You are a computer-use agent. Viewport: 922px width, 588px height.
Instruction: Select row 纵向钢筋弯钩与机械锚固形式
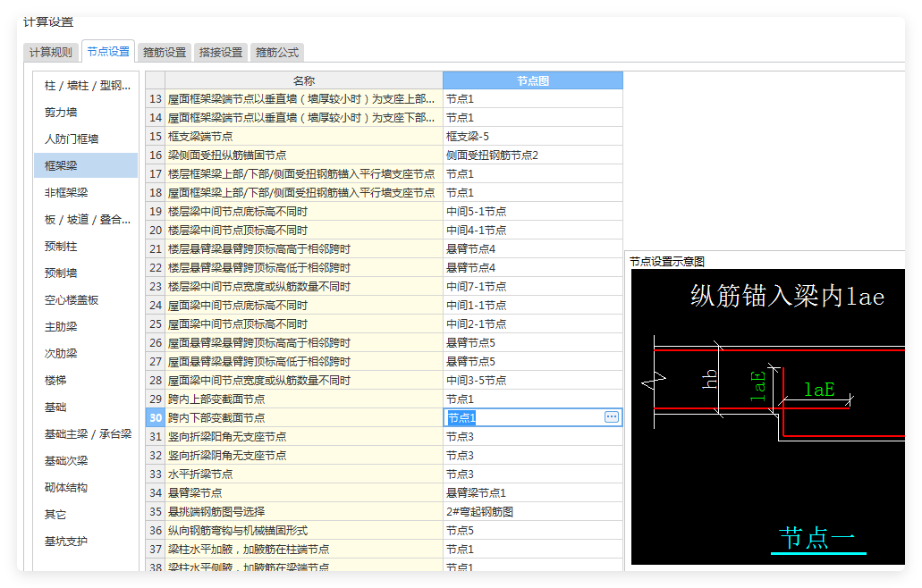(x=303, y=531)
